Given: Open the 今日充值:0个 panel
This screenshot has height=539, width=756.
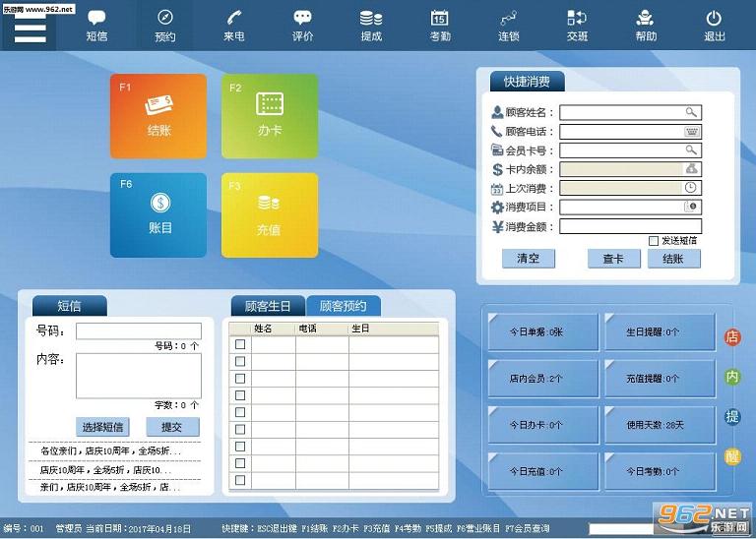Looking at the screenshot, I should (x=543, y=471).
